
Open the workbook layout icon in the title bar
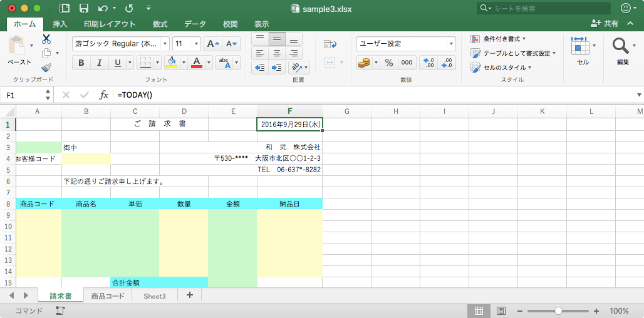coord(65,8)
